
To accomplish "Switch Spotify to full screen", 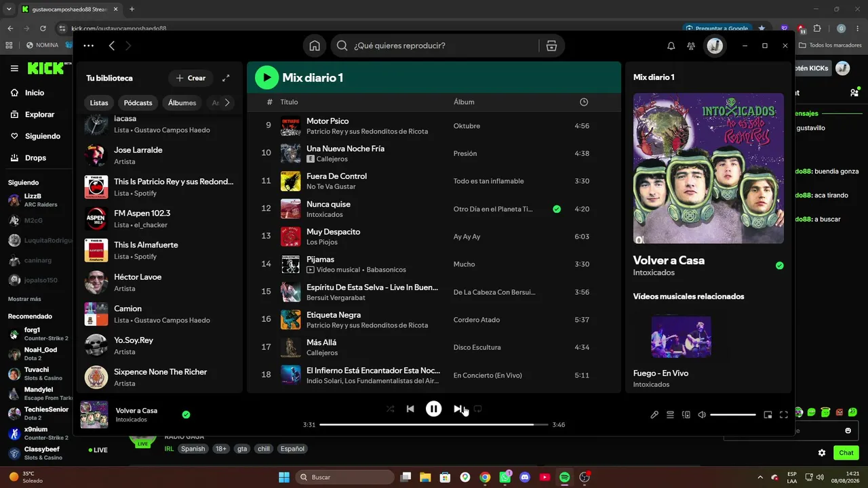I will (x=784, y=415).
